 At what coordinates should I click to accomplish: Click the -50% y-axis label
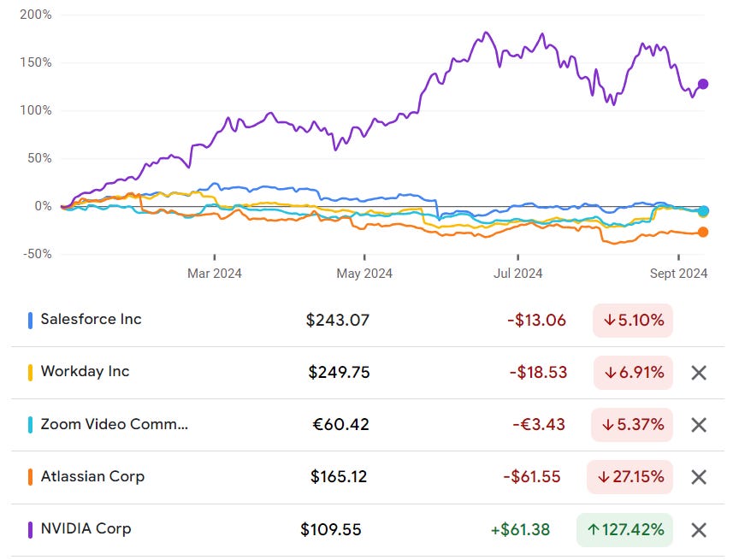[x=38, y=254]
